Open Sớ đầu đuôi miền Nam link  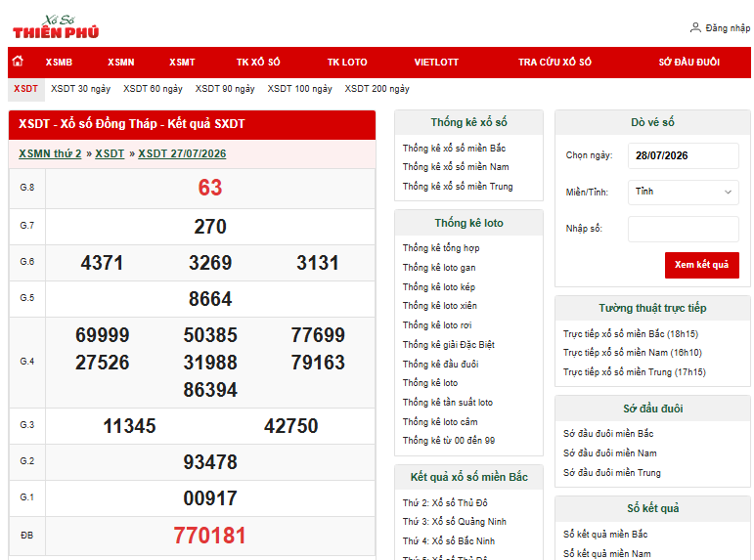click(x=609, y=453)
